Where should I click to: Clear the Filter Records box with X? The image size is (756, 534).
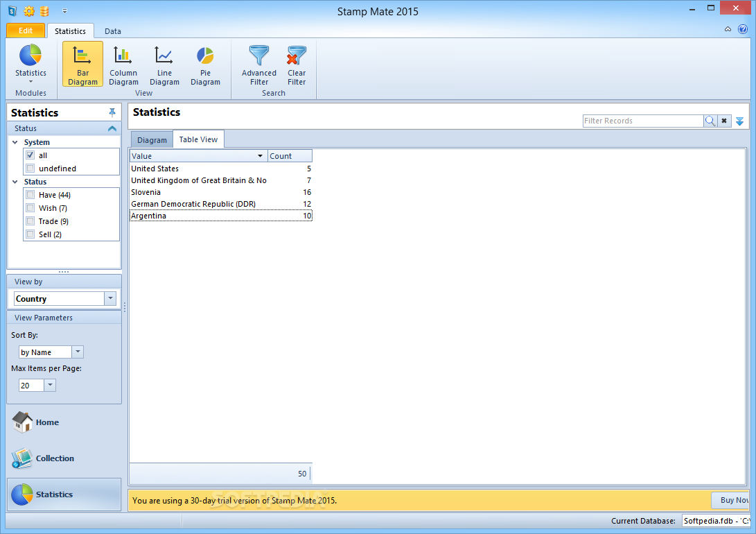coord(723,121)
